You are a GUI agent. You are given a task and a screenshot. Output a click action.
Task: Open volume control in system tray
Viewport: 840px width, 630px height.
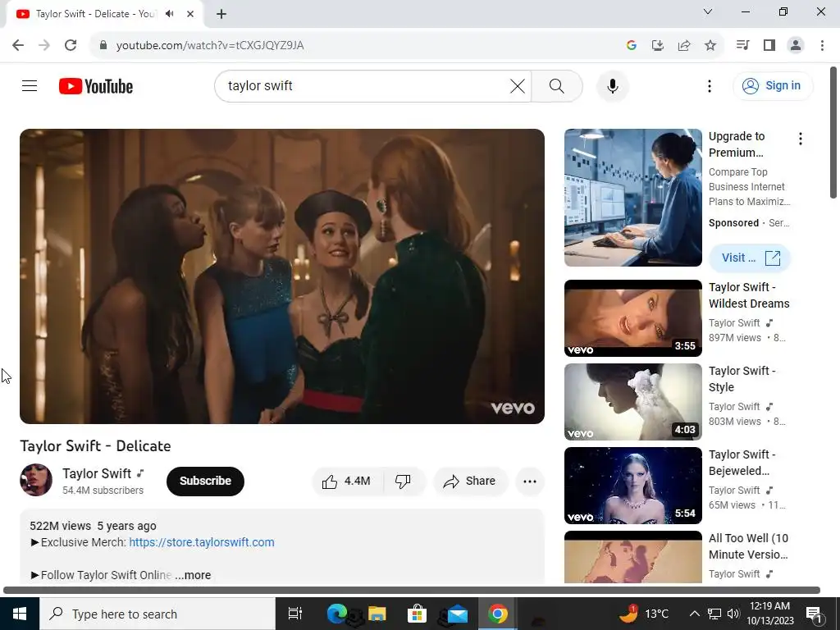[733, 614]
